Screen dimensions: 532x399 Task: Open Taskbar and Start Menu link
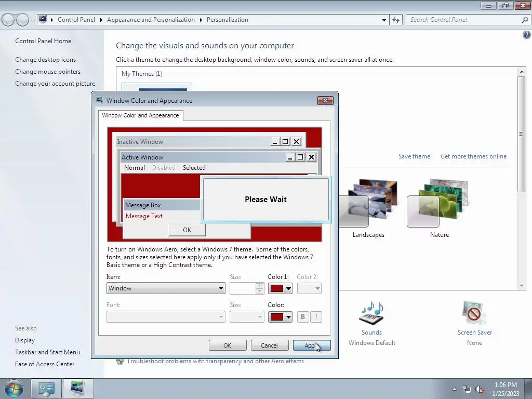pyautogui.click(x=47, y=352)
